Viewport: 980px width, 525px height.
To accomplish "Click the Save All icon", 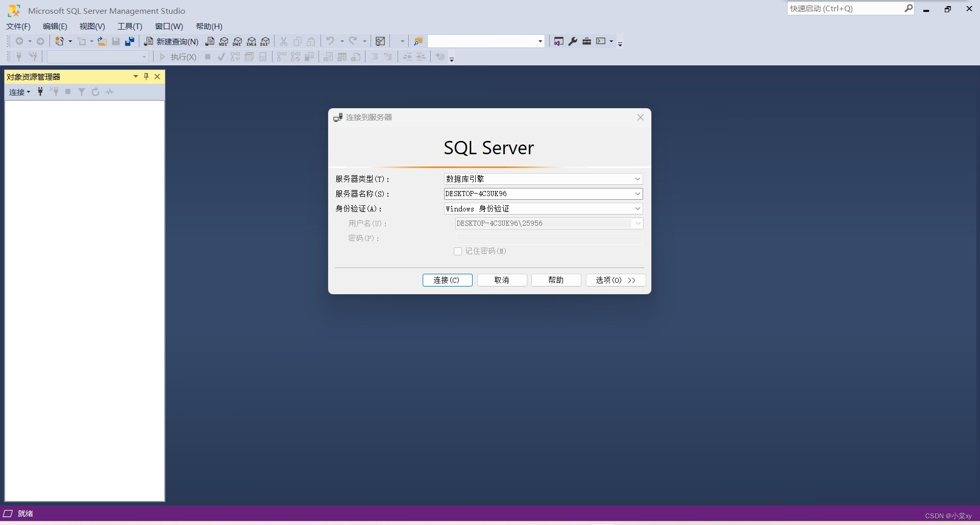I will (x=130, y=41).
